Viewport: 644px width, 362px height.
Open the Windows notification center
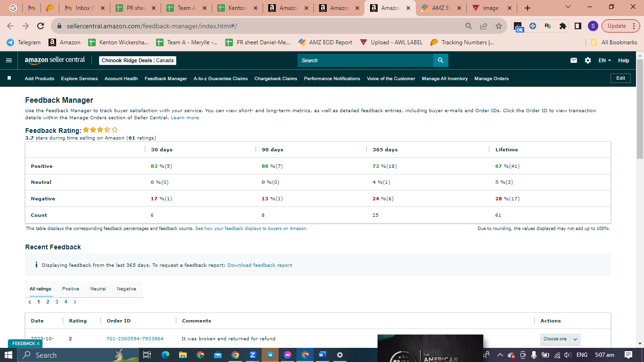pos(628,355)
